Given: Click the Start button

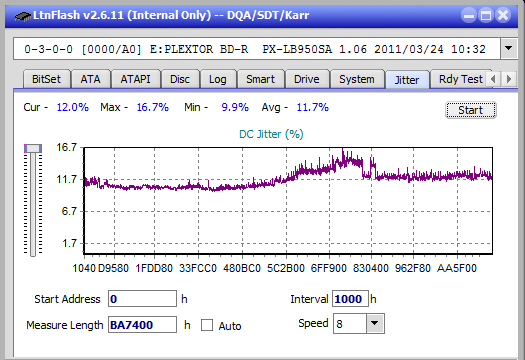Looking at the screenshot, I should coord(470,110).
